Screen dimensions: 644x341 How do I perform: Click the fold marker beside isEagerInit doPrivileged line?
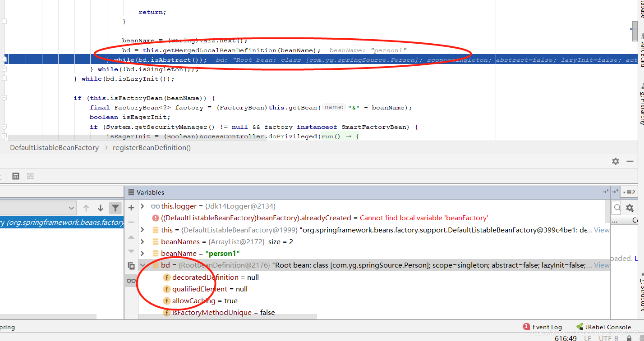pyautogui.click(x=4, y=136)
